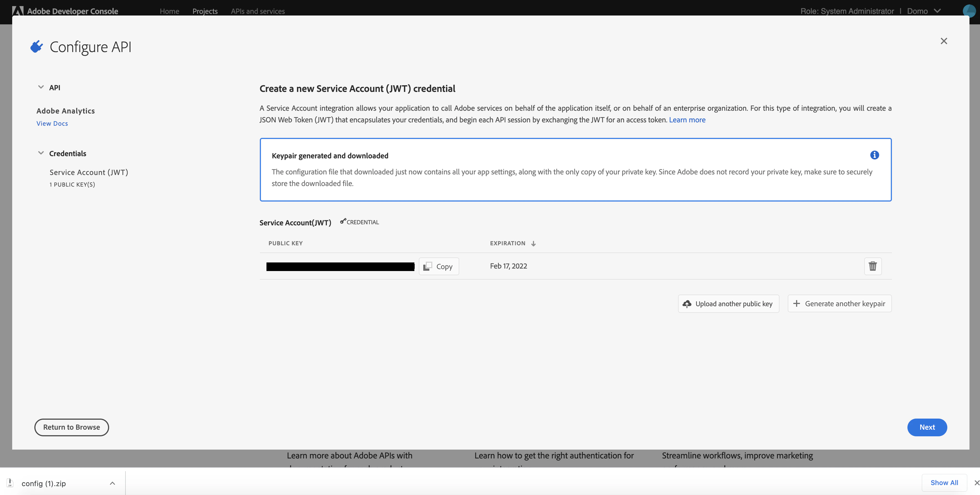Copy the public key
Viewport: 980px width, 495px height.
pyautogui.click(x=439, y=267)
